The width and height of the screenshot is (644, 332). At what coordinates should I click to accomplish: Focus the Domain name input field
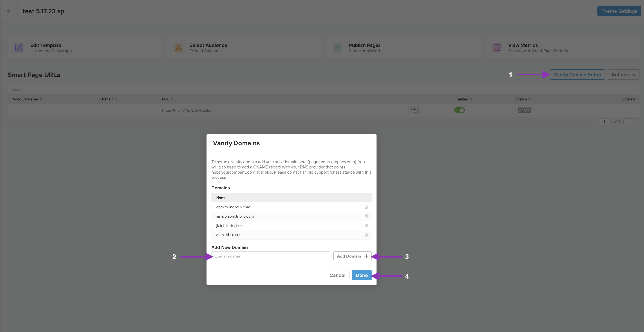(271, 256)
